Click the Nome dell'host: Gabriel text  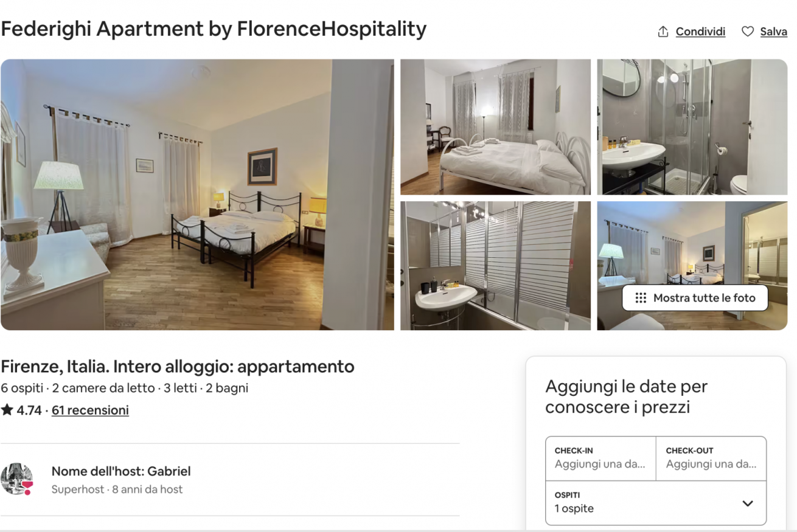[121, 471]
